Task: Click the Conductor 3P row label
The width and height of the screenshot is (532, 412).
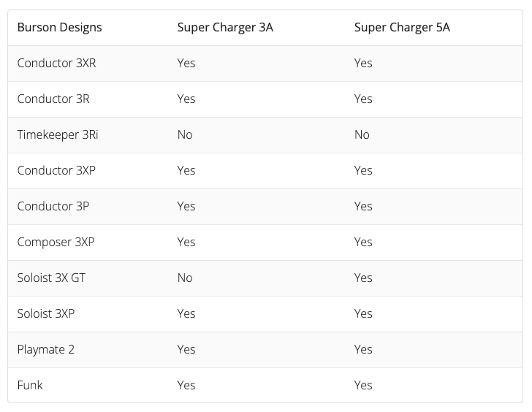Action: 53,207
